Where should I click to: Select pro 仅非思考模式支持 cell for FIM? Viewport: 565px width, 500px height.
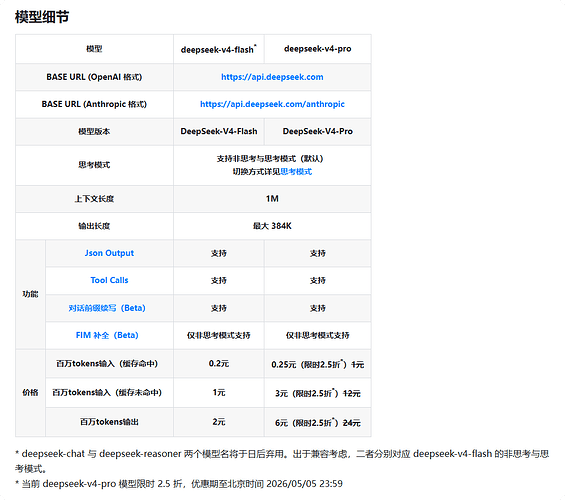317,335
